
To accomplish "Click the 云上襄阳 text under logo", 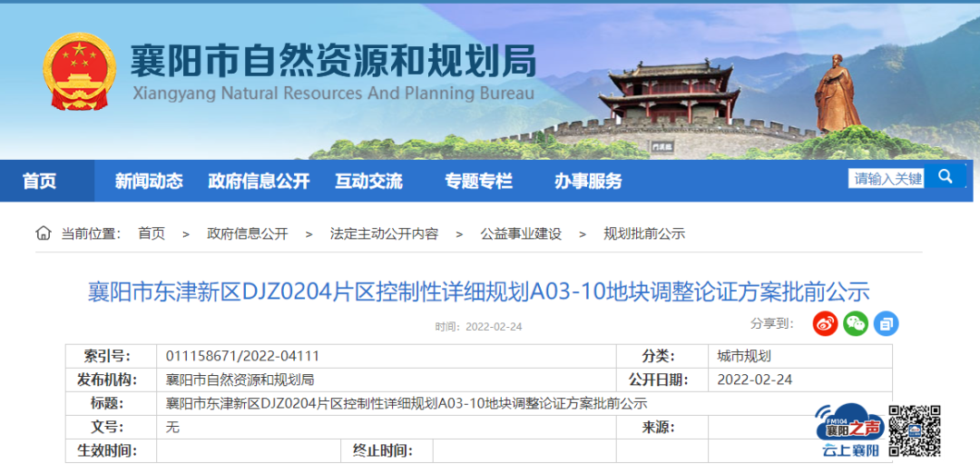I will coord(850,450).
